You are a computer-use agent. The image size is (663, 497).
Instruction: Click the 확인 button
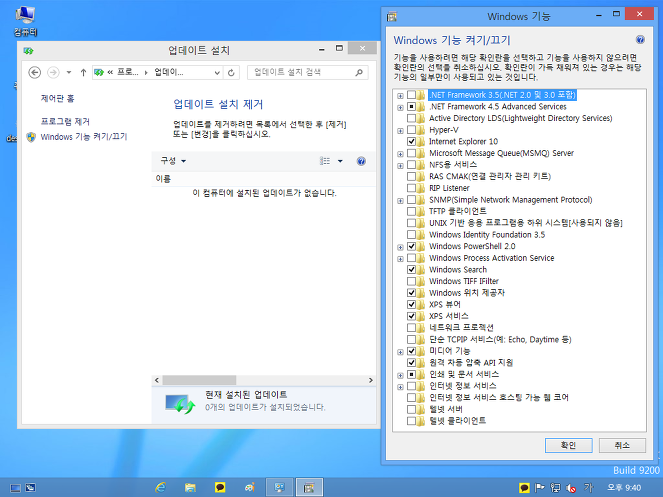point(568,445)
